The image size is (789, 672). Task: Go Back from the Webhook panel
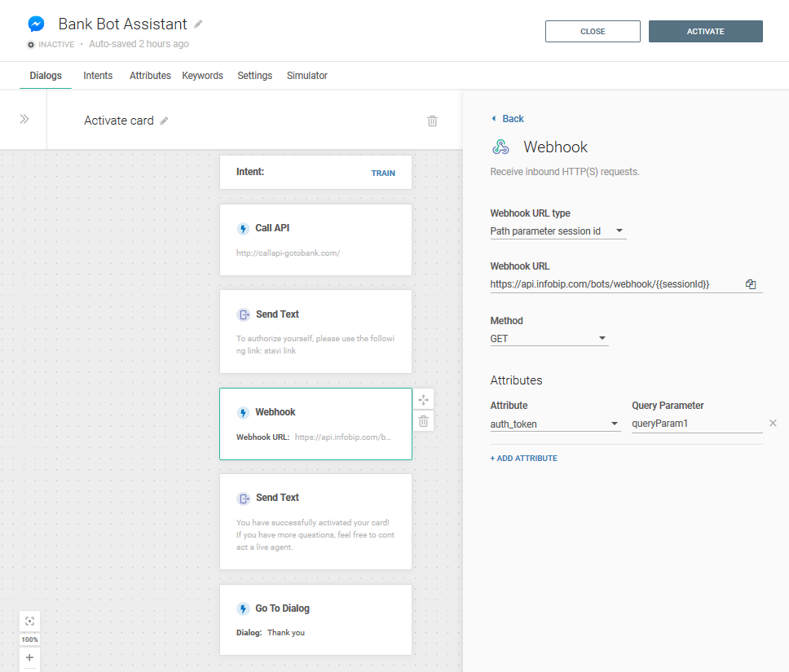click(508, 119)
